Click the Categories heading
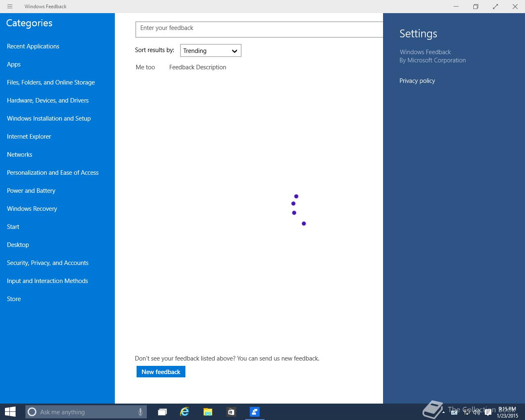This screenshot has height=420, width=525. [29, 23]
